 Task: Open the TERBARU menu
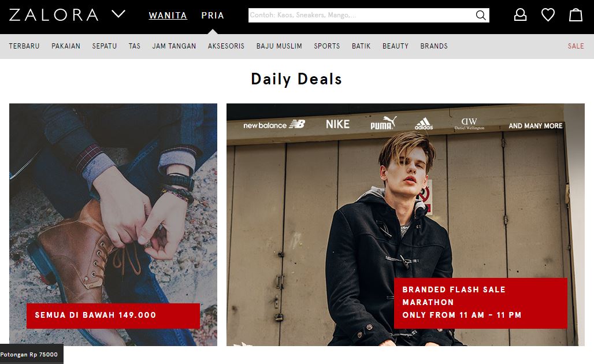(24, 46)
